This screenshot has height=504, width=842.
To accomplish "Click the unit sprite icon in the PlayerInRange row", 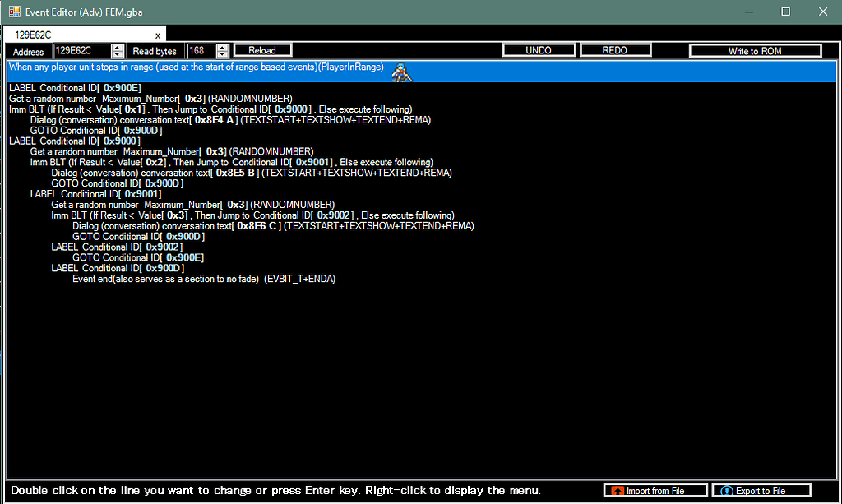I will pos(401,72).
